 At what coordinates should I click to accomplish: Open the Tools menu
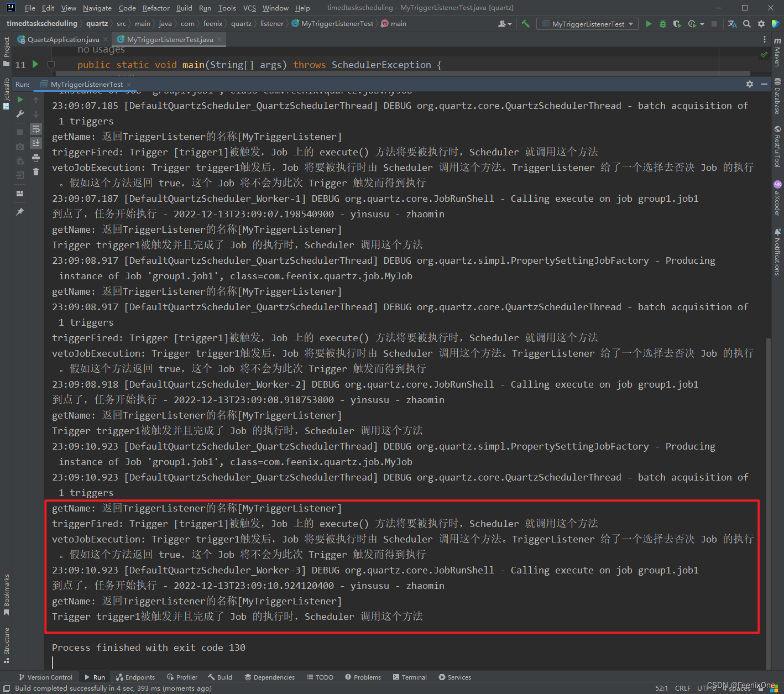(227, 8)
